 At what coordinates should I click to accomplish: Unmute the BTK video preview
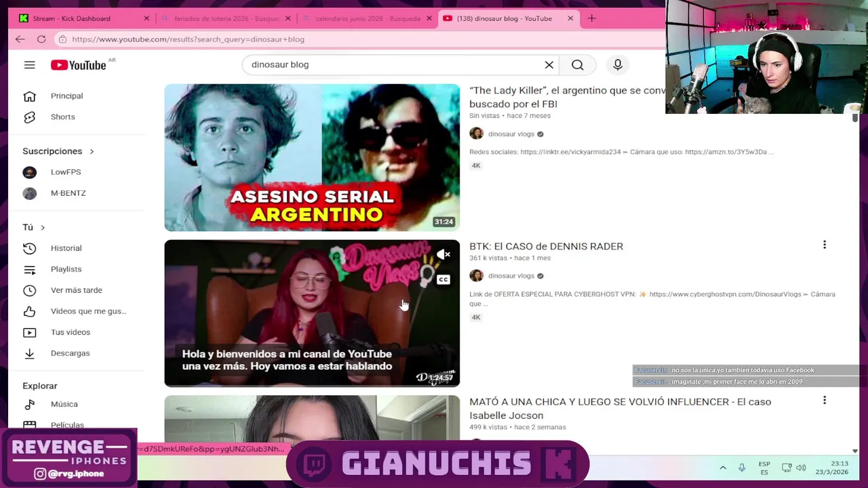[x=443, y=254]
